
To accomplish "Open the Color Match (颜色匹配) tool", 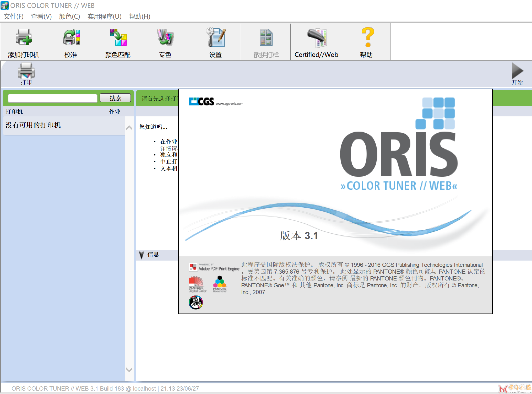I will (x=118, y=37).
